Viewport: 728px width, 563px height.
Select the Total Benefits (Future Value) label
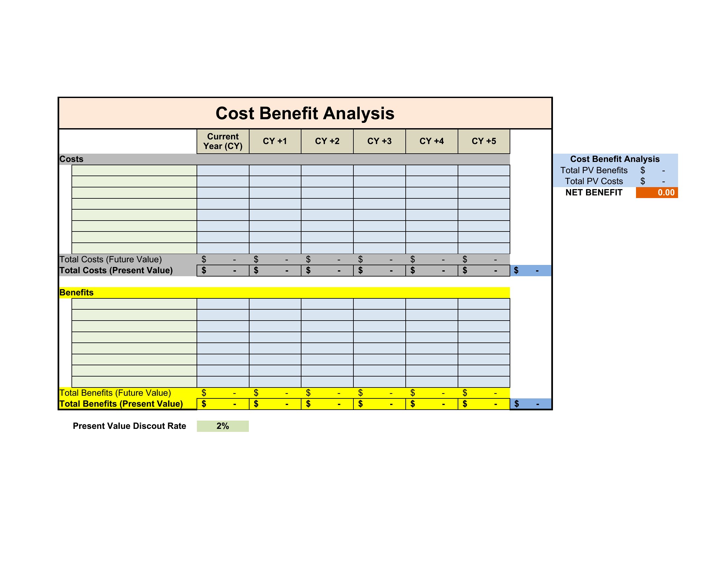point(115,393)
